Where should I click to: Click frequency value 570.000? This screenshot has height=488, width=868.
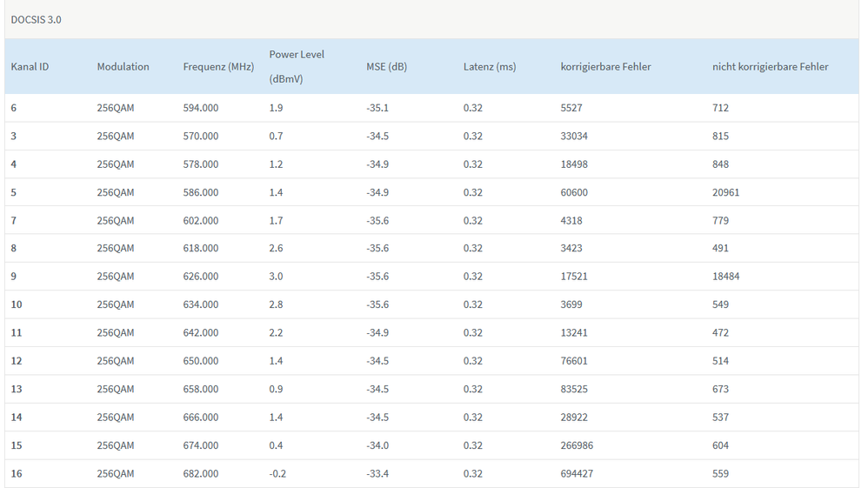[x=201, y=137]
